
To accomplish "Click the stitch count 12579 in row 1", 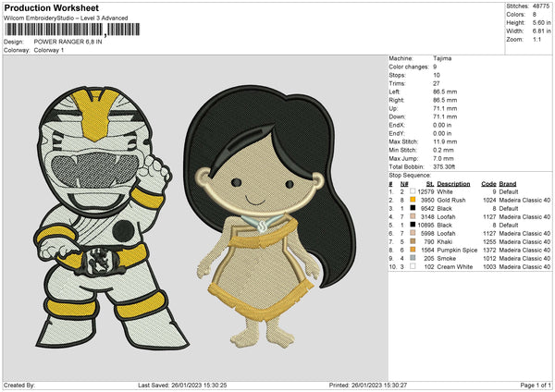I will point(425,191).
